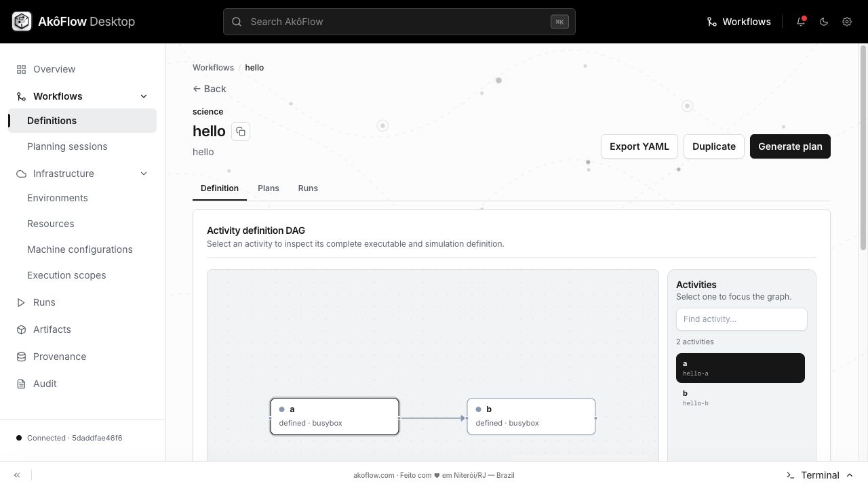Click the search magnifier icon
The height and width of the screenshot is (488, 868).
[237, 22]
